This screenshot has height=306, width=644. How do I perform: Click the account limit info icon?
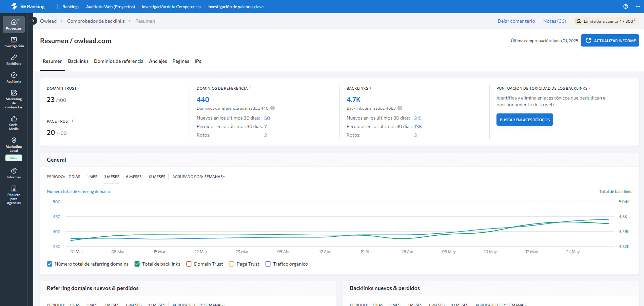635,20
